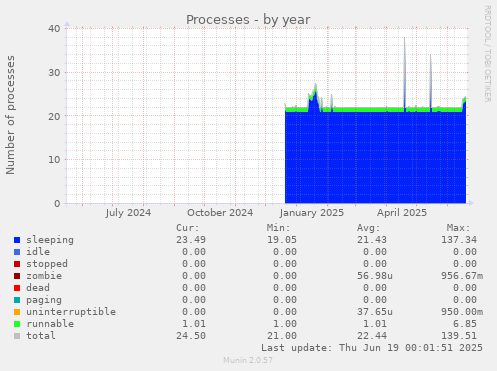Click the 'total' legend label
The height and width of the screenshot is (371, 497).
(x=41, y=336)
